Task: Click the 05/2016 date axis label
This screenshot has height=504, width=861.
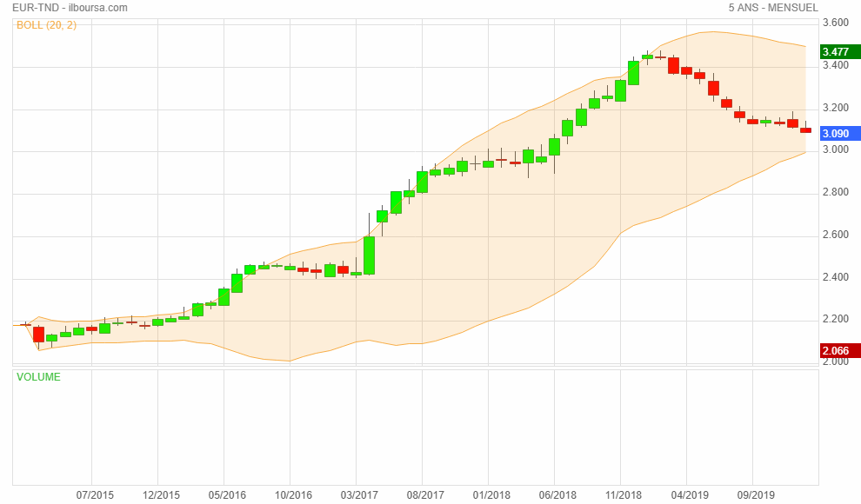Action: click(227, 494)
